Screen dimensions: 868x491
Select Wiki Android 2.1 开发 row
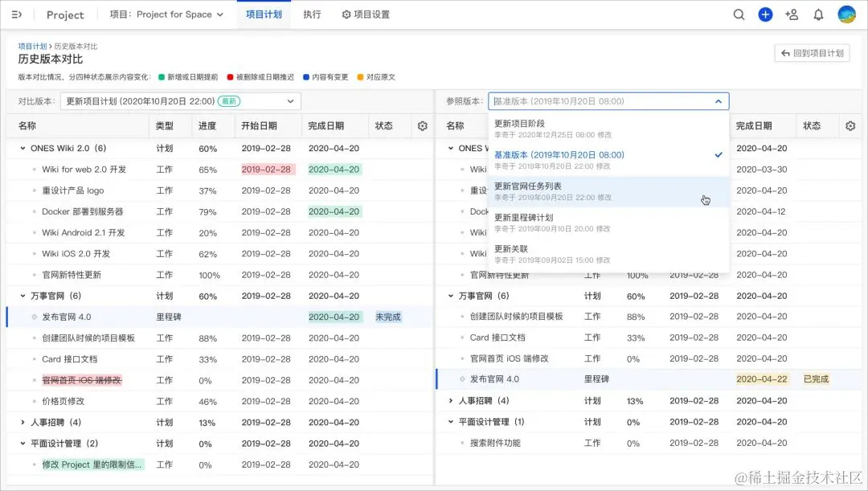click(x=219, y=232)
